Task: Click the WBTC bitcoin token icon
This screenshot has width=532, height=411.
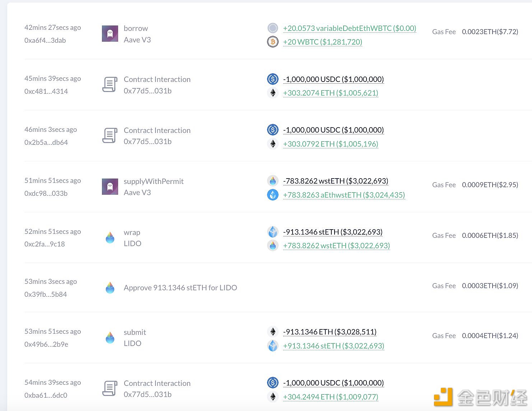Action: tap(273, 42)
